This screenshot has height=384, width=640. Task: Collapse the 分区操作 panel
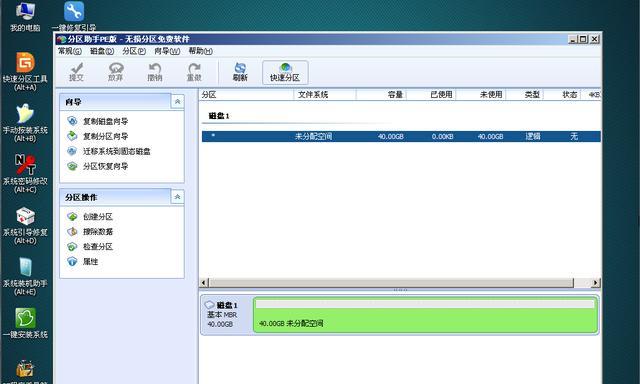[x=178, y=197]
